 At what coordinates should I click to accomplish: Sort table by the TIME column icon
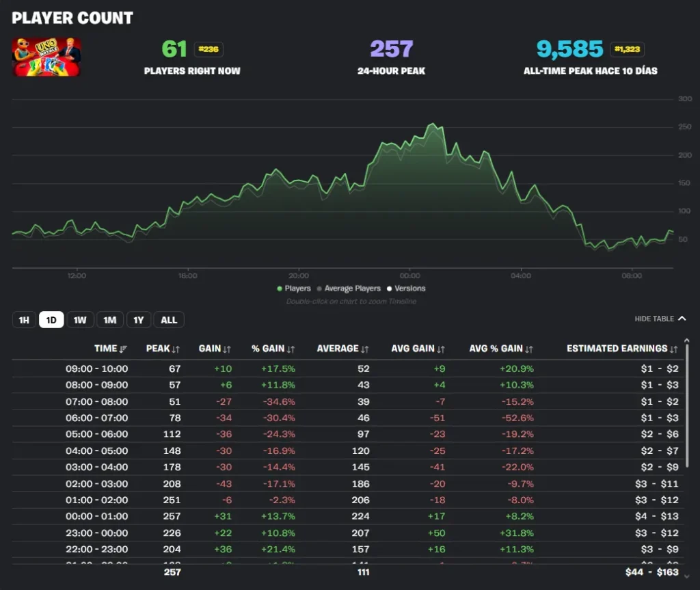[123, 349]
